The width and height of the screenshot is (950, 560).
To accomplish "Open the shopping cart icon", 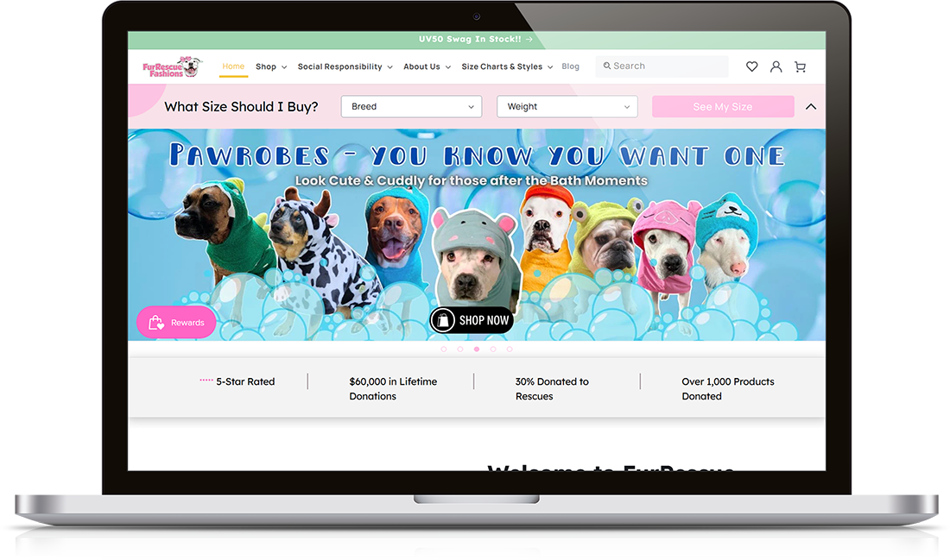I will (800, 66).
